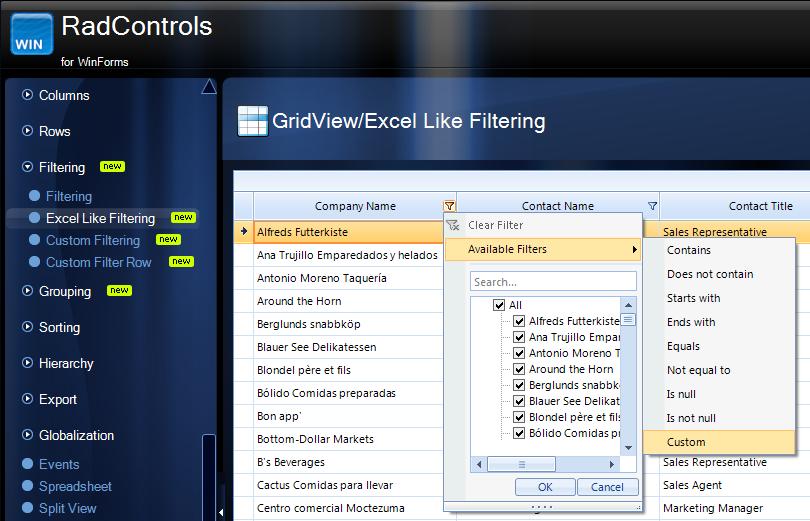Viewport: 810px width, 521px height.
Task: Click the Clear Filter funnel icon
Action: [x=453, y=225]
